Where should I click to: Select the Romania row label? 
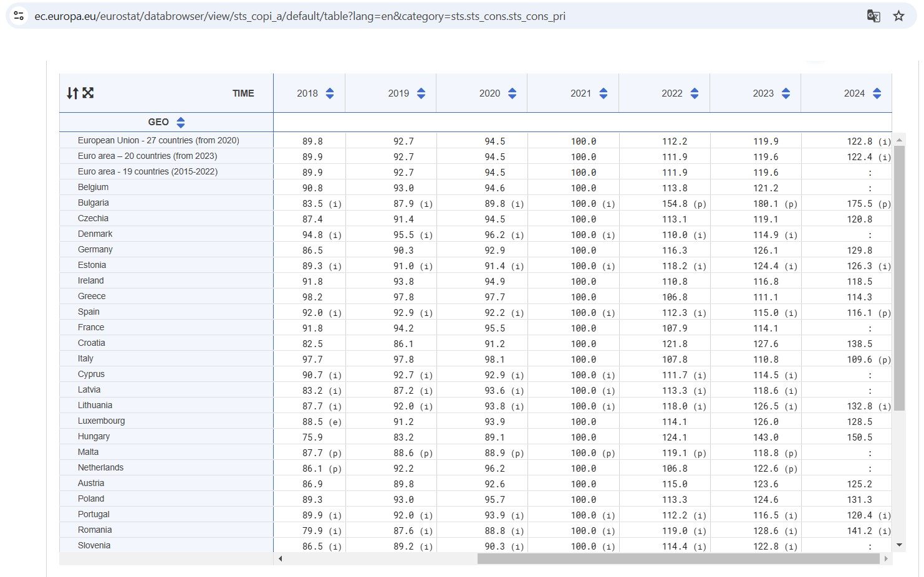tap(95, 530)
